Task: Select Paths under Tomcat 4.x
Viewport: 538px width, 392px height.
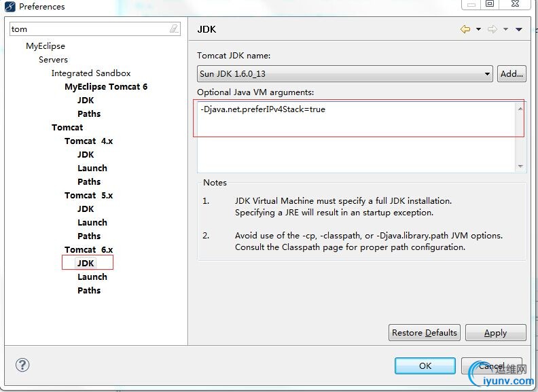Action: (89, 181)
